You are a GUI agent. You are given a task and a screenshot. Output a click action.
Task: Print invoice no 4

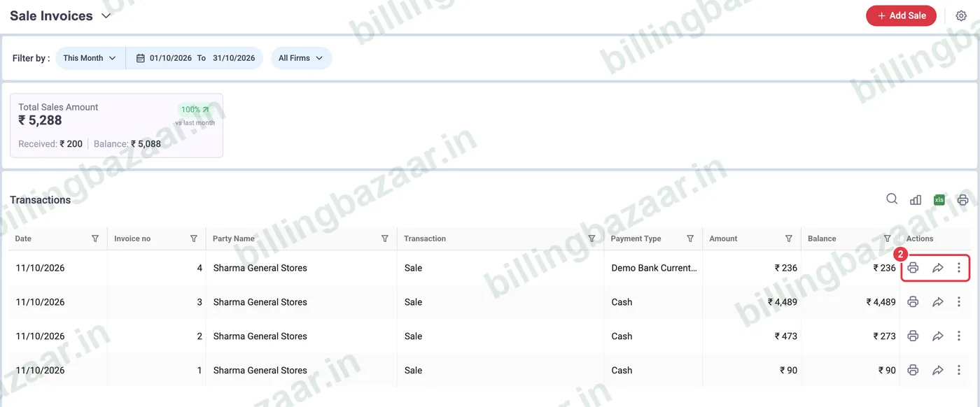click(913, 268)
